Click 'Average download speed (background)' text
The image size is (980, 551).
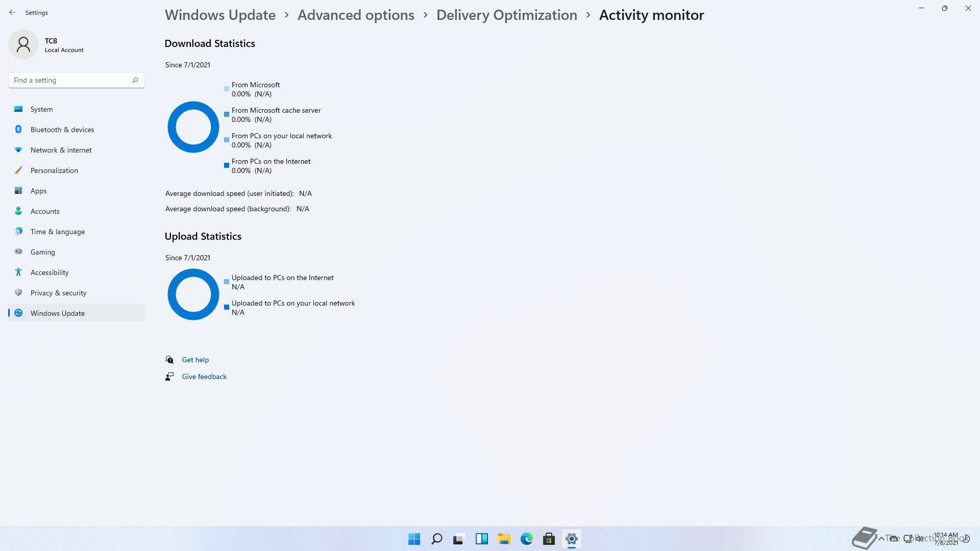point(228,209)
